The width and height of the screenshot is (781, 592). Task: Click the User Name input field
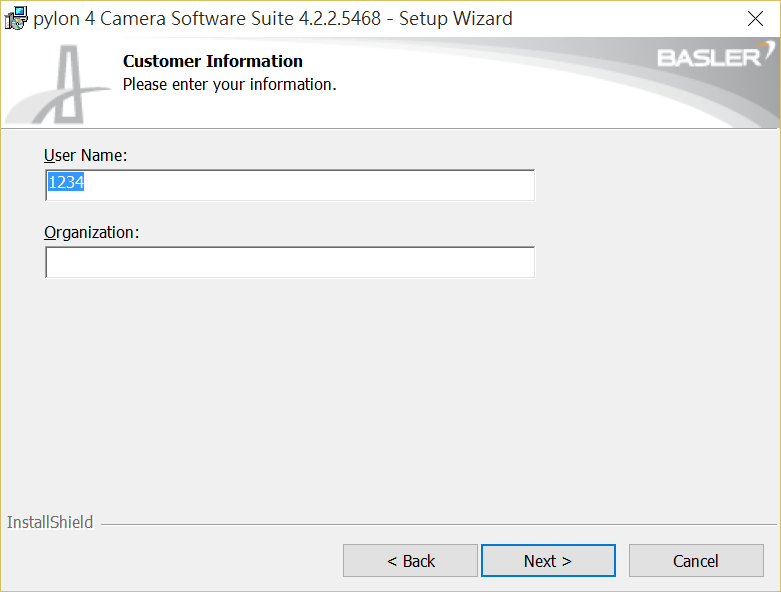point(290,185)
